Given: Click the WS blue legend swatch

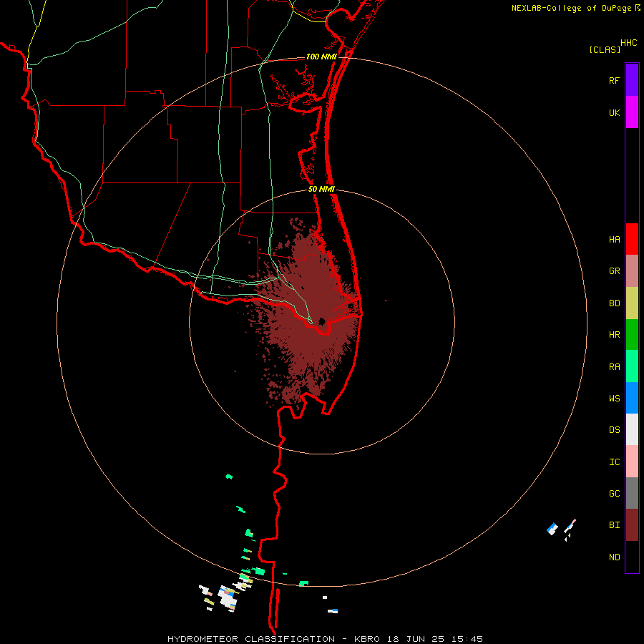Looking at the screenshot, I should pyautogui.click(x=632, y=398).
